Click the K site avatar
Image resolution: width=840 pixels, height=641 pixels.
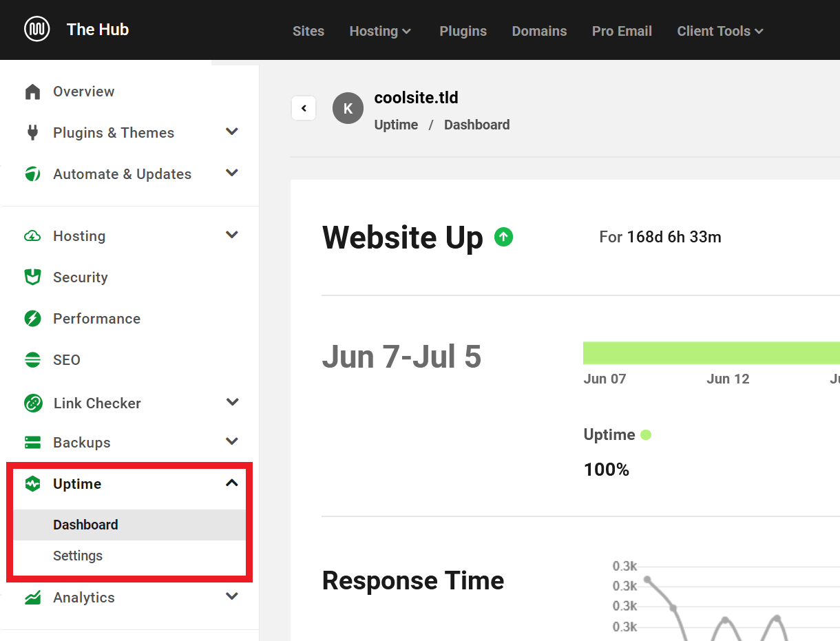(x=348, y=109)
